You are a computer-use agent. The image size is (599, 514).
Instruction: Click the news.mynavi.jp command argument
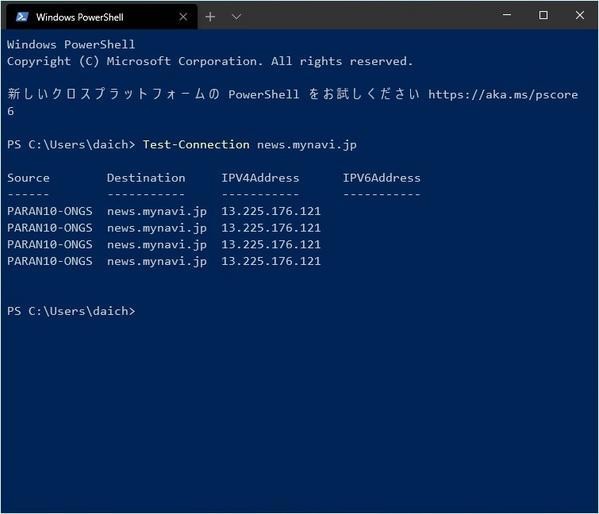307,145
